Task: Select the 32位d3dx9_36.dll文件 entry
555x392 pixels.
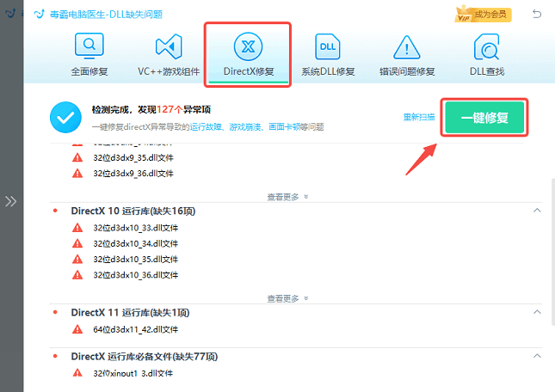Action: [133, 174]
